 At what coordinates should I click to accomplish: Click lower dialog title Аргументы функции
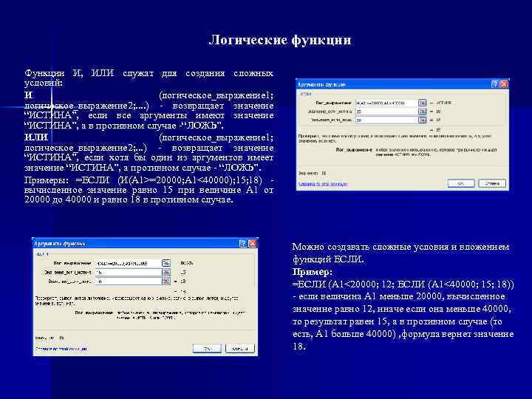(x=60, y=244)
